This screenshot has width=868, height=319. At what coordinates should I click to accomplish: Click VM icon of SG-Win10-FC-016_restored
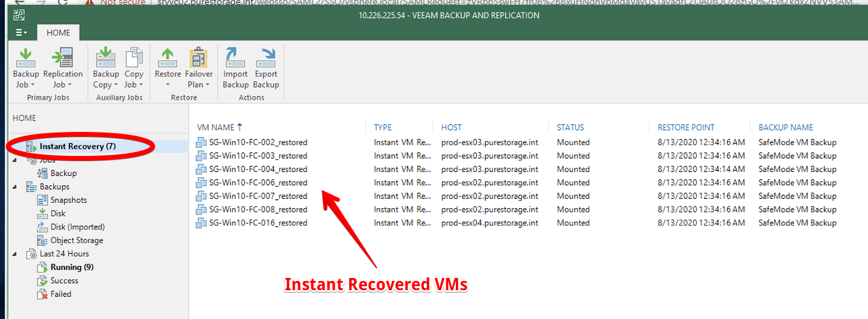coord(201,223)
